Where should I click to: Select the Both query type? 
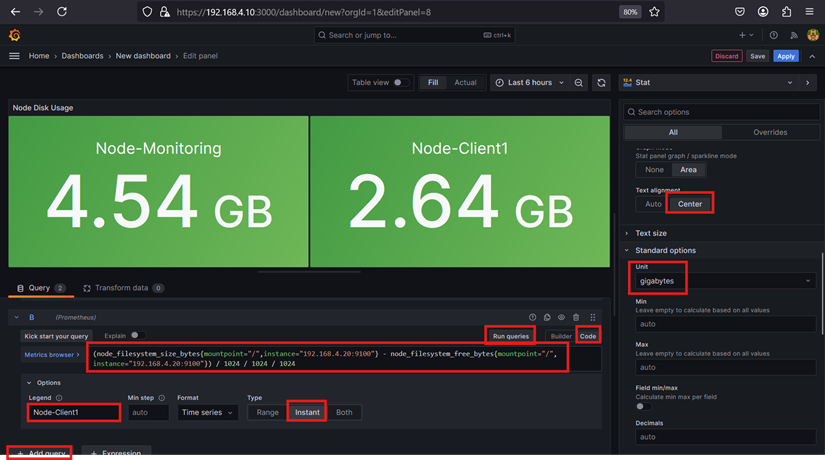pos(344,412)
